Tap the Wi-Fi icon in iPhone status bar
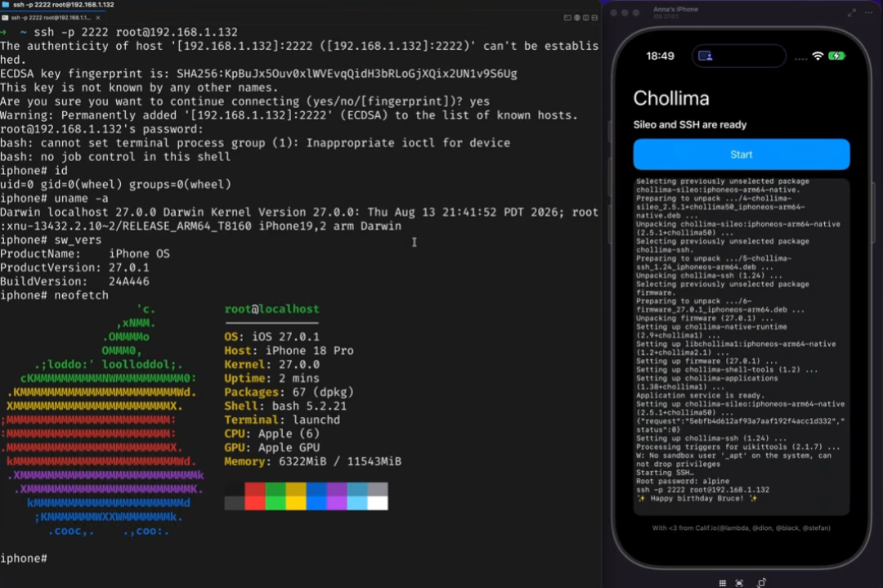The image size is (883, 588). pos(817,56)
